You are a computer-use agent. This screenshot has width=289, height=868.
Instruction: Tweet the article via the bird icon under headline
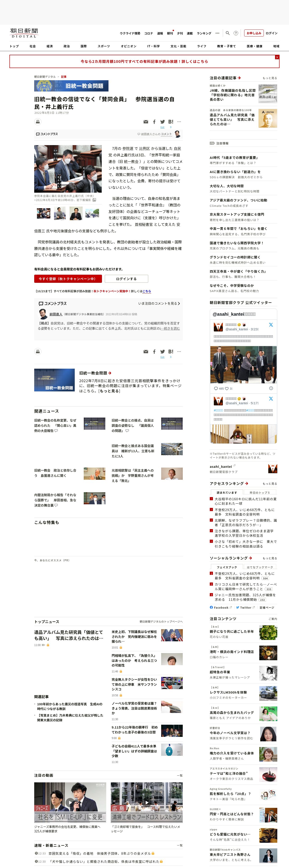163,122
